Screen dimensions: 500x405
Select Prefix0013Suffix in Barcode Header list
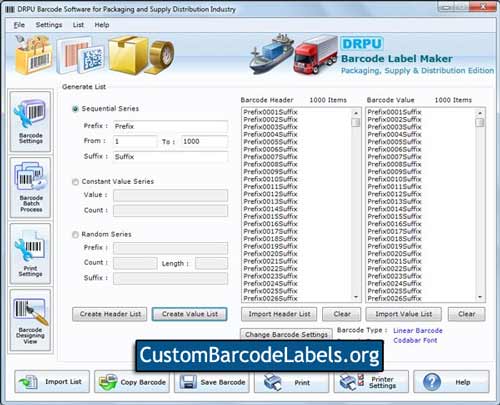coord(270,201)
